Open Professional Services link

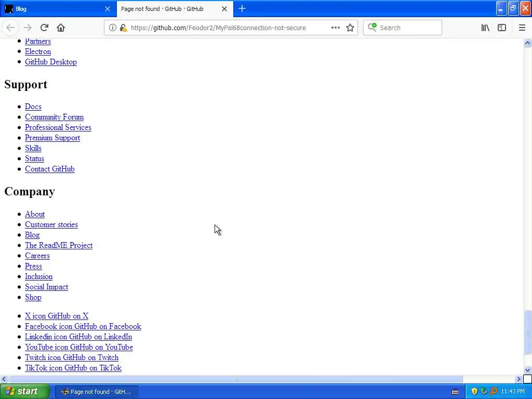[x=58, y=127]
